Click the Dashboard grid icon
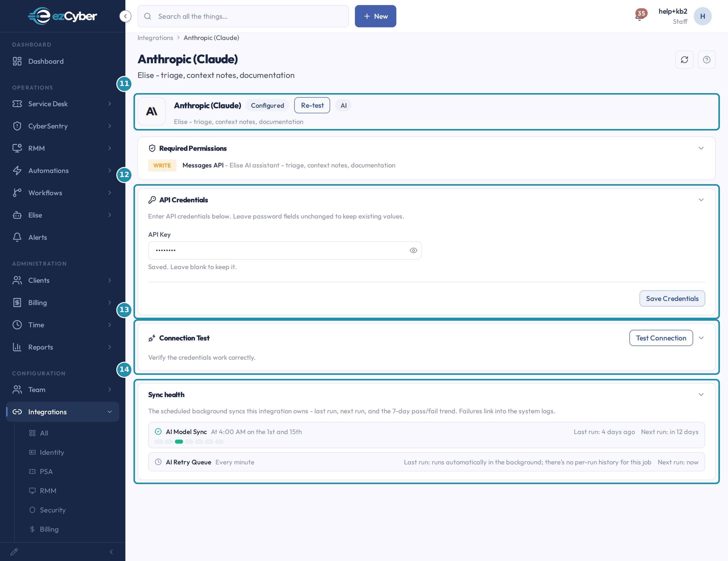Screen dimensions: 728x561 tap(17, 61)
